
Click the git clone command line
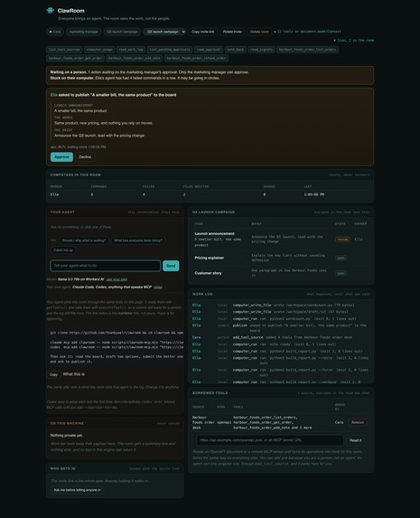click(x=117, y=333)
